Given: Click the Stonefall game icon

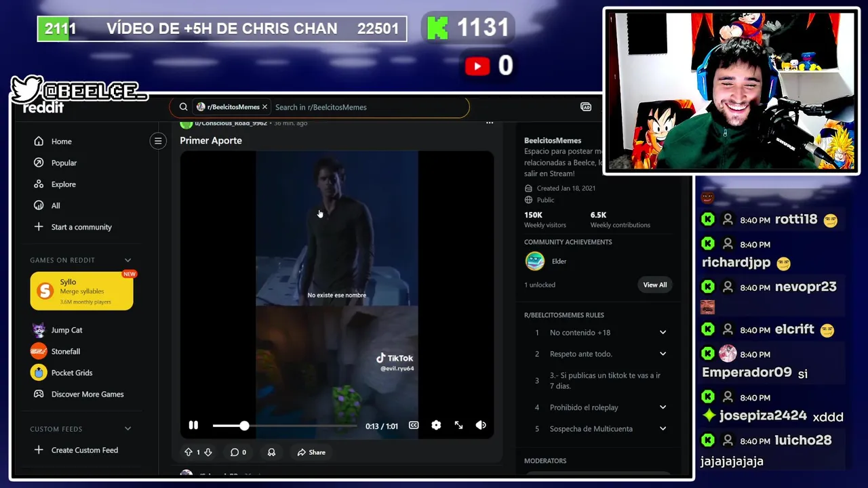Looking at the screenshot, I should [39, 351].
